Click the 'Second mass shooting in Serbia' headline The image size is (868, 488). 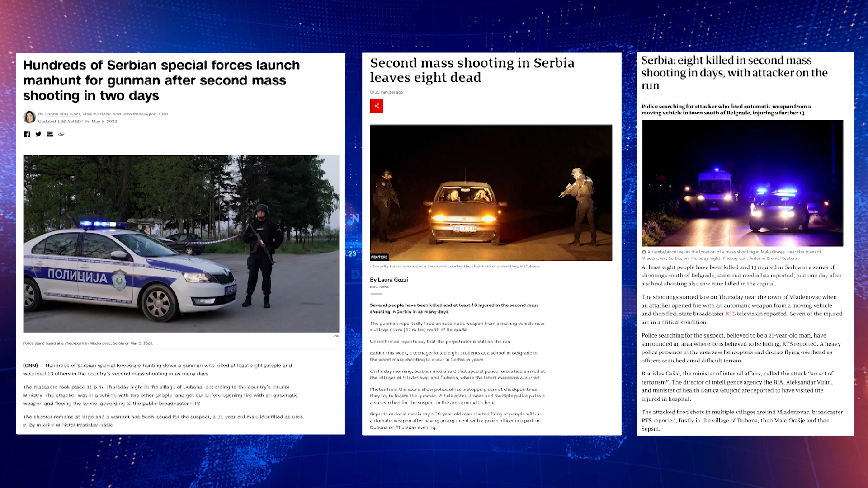tap(472, 70)
